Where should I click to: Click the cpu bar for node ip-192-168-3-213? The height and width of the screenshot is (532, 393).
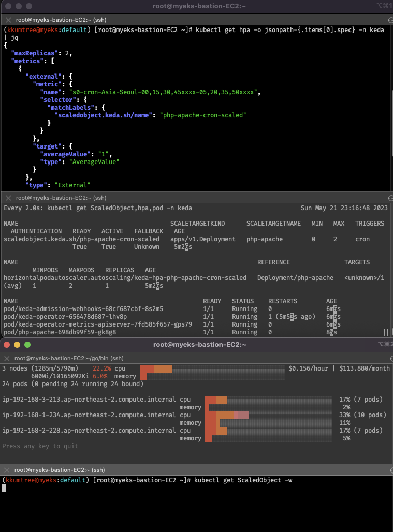[268, 400]
